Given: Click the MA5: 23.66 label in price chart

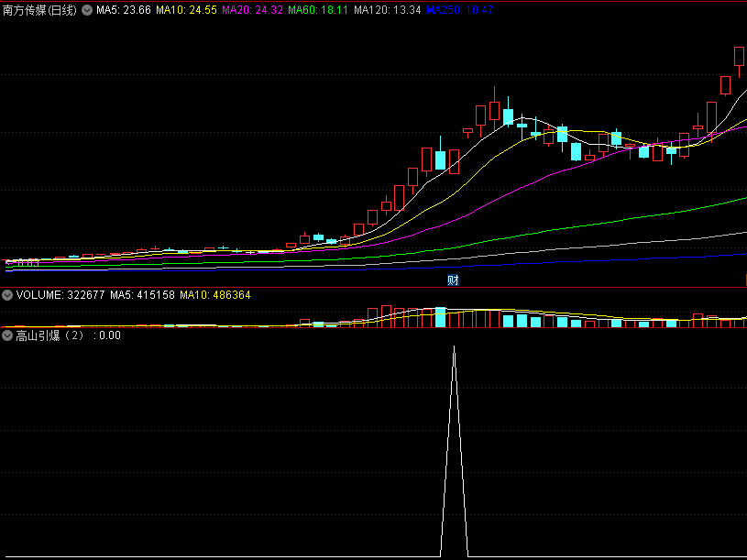Looking at the screenshot, I should 124,10.
